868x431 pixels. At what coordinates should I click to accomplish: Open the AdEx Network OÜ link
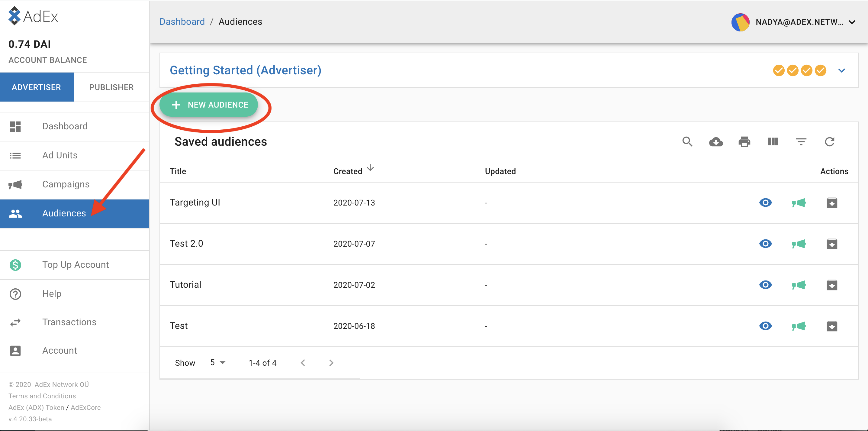click(62, 384)
